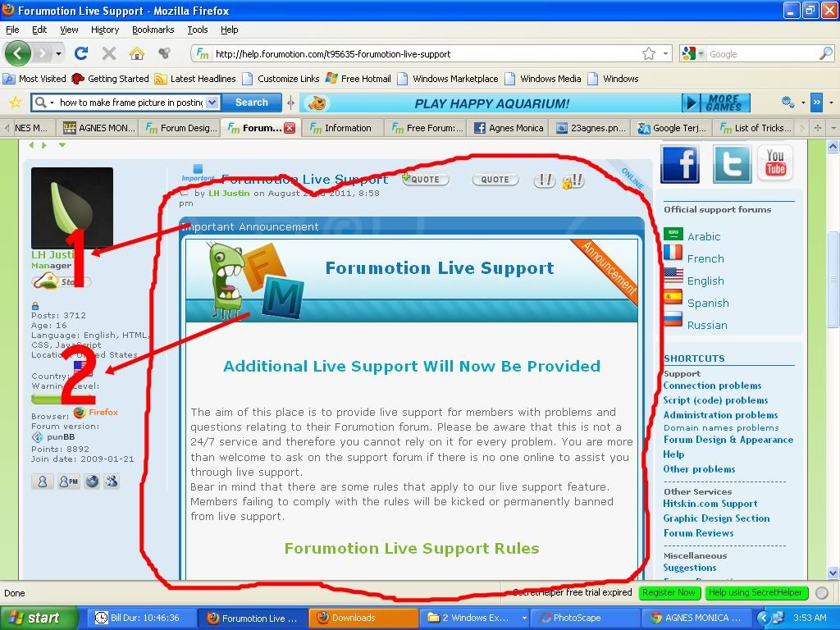Open the YouTube icon in the sidebar

coord(775,163)
